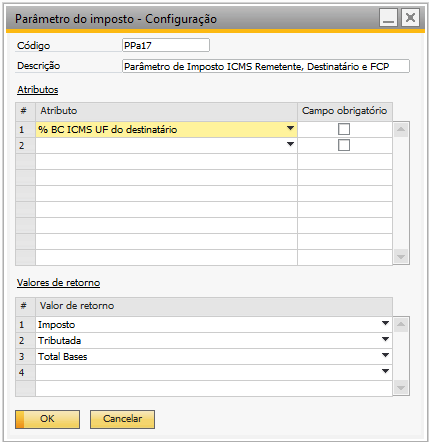Click Valores de retorno scroll up arrow
This screenshot has height=442, width=429.
401,324
